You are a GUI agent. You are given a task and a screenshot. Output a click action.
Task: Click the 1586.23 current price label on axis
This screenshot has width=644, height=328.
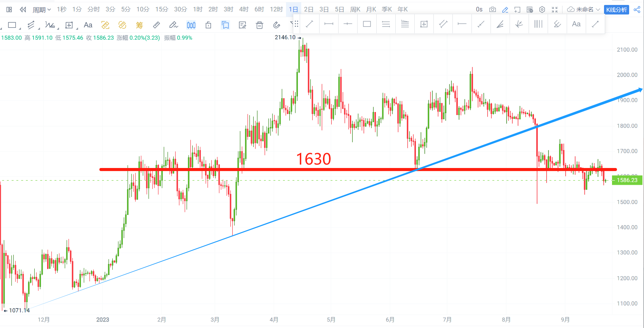627,180
